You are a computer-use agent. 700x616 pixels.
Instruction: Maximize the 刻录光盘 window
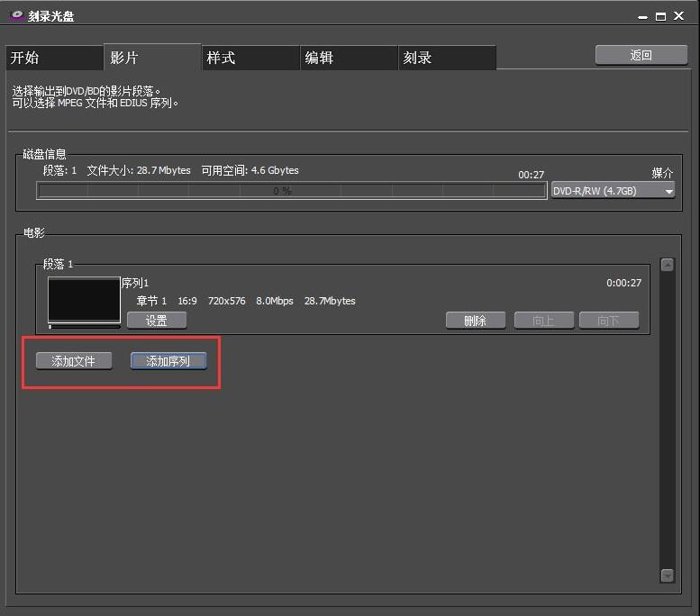point(660,16)
